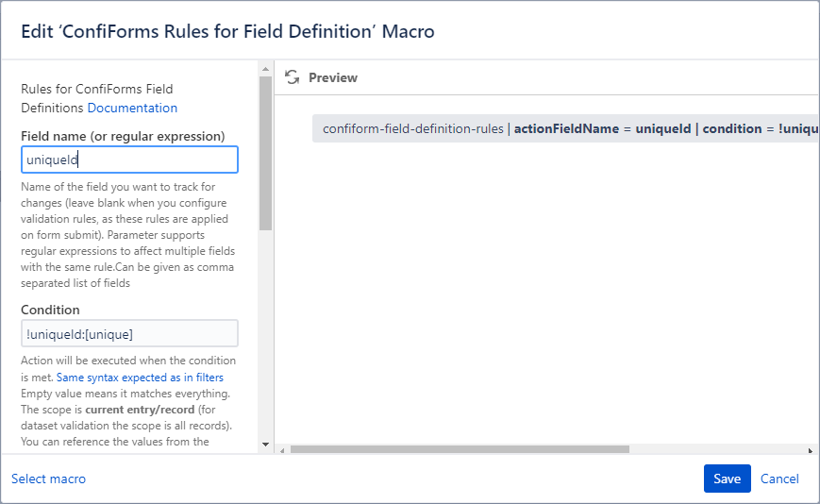Viewport: 820px width, 504px height.
Task: Cancel editing the macro
Action: click(779, 479)
